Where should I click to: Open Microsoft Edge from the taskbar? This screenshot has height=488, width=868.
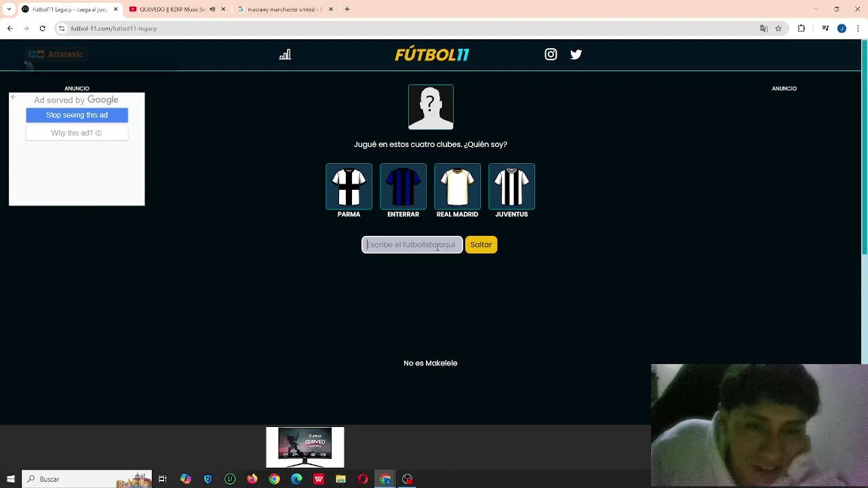tap(296, 479)
